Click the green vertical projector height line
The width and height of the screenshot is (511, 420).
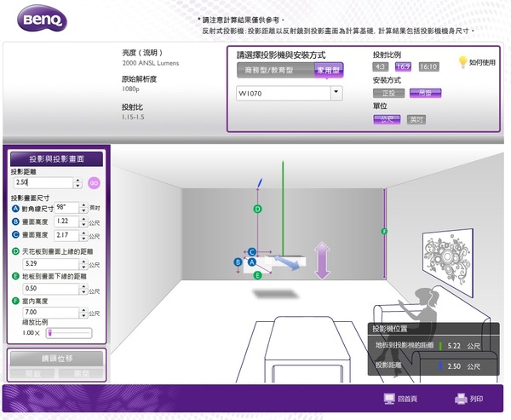283,209
